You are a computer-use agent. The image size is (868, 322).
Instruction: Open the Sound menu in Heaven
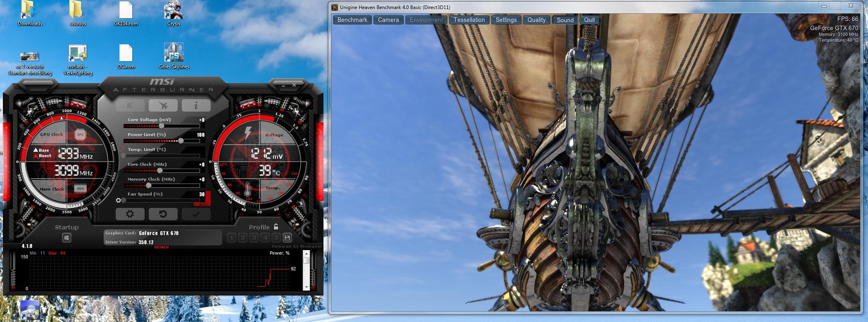(565, 20)
